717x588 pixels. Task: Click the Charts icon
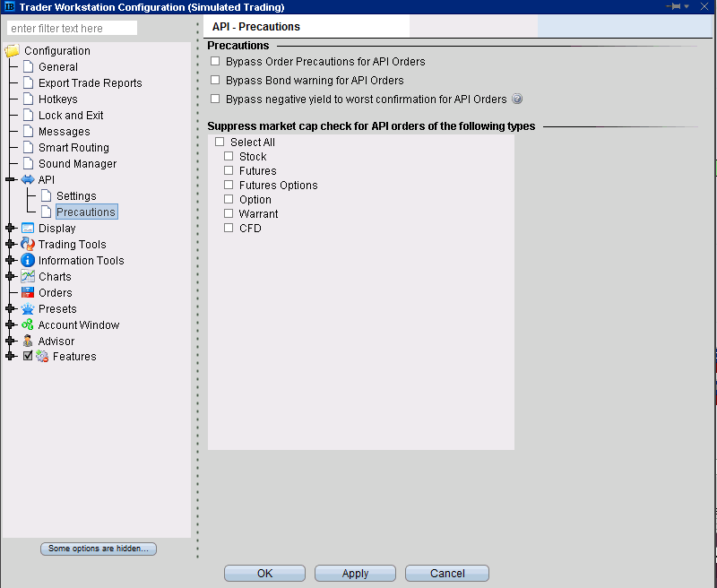pos(28,276)
